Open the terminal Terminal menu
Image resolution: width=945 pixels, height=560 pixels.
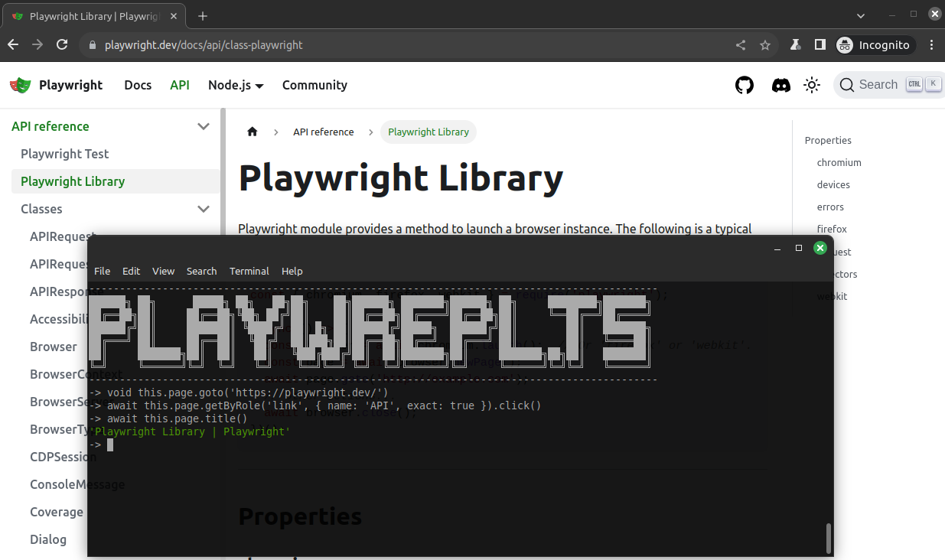pos(249,271)
